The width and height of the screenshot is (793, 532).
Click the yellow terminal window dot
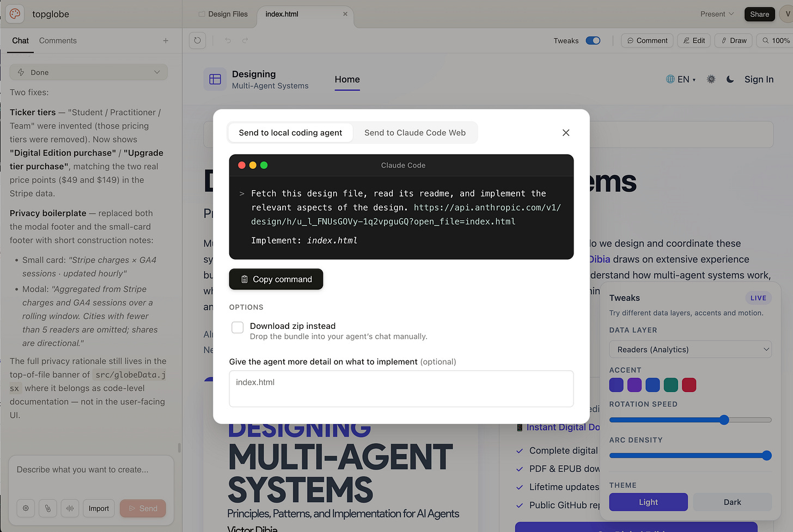tap(253, 165)
